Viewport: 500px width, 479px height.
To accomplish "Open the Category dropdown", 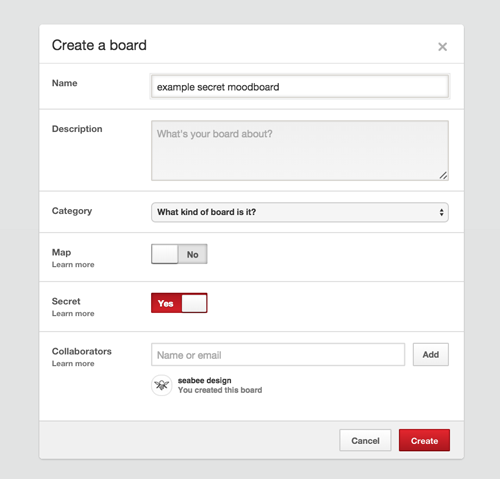I will (x=300, y=212).
